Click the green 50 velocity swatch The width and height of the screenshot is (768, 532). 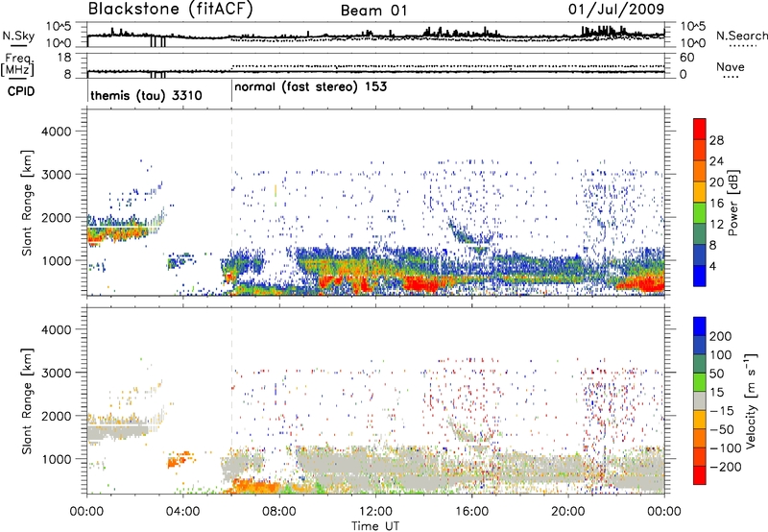click(x=700, y=382)
